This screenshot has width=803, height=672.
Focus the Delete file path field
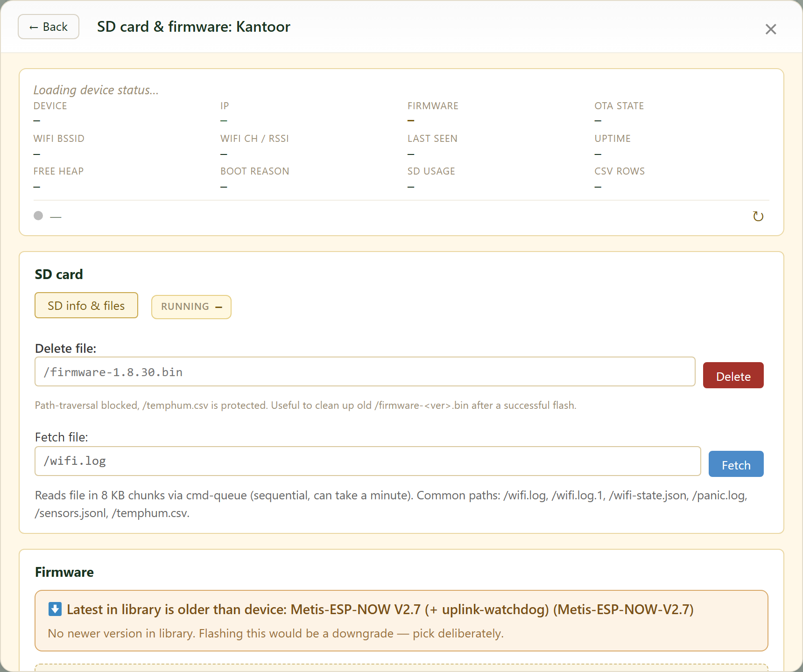click(x=365, y=371)
